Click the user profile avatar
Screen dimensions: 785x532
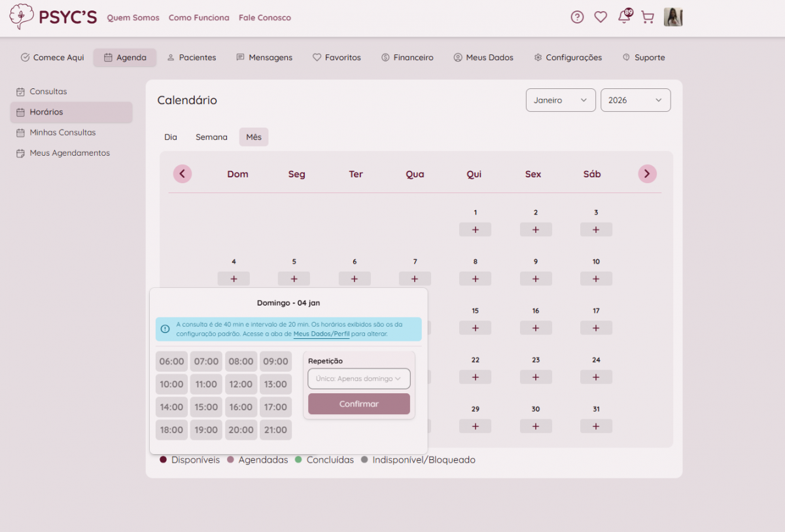point(673,18)
